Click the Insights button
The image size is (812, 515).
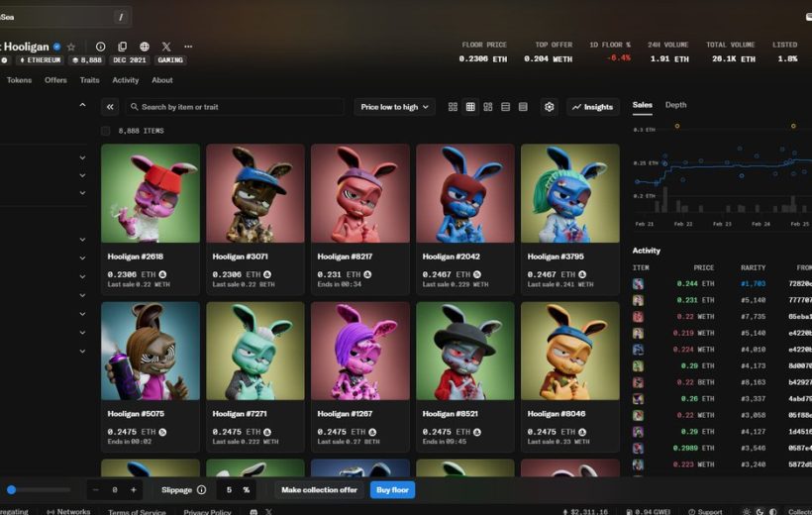click(x=592, y=107)
